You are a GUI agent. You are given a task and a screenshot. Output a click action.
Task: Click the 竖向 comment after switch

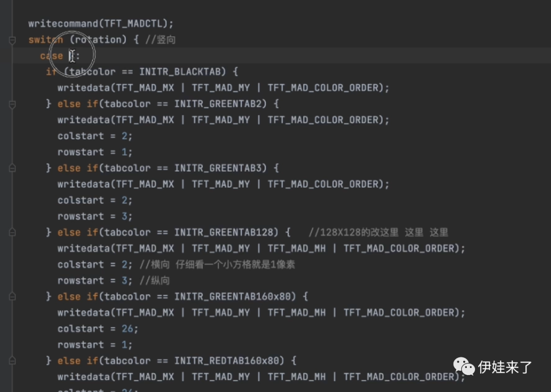click(x=166, y=40)
